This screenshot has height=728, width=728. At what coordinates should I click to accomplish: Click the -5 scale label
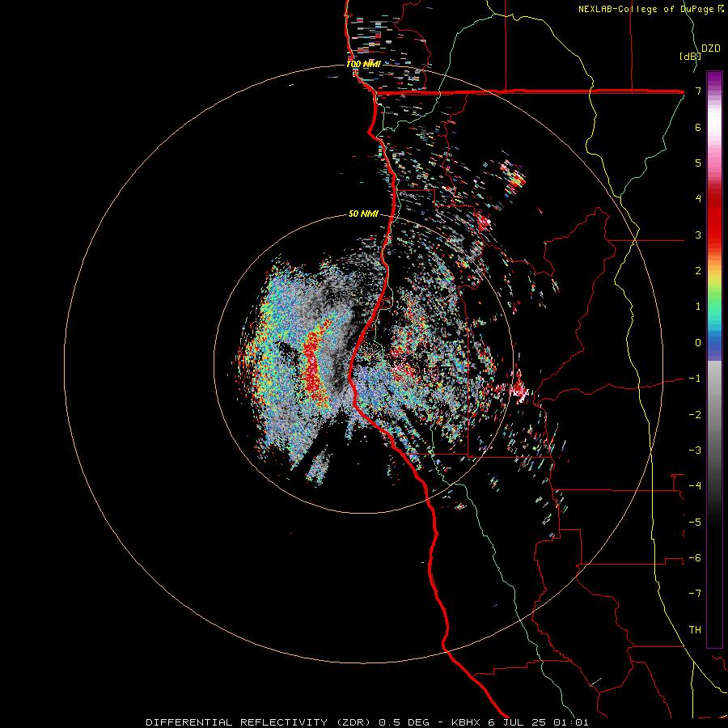695,523
